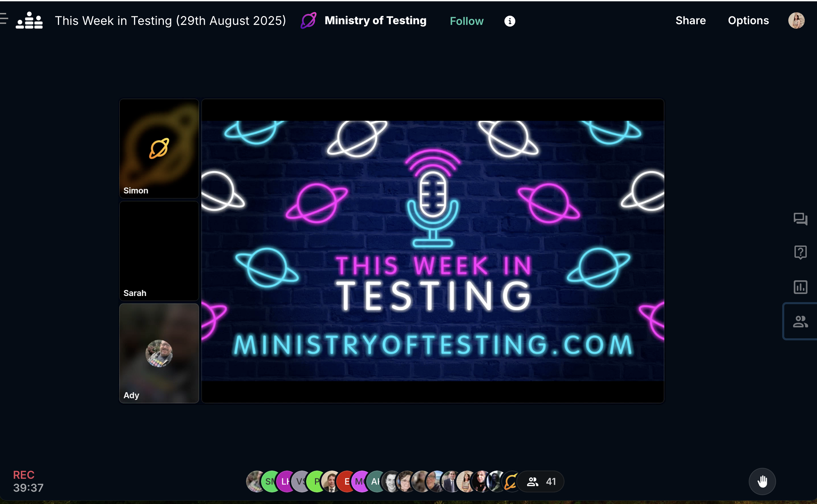
Task: Click the audience logo next to the title
Action: (29, 20)
